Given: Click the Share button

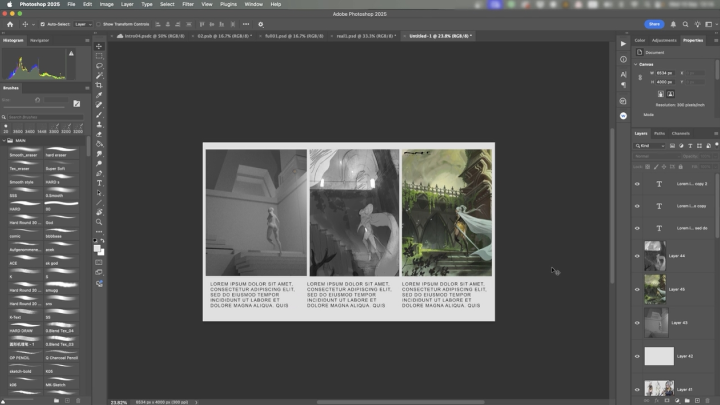Looking at the screenshot, I should pyautogui.click(x=655, y=23).
